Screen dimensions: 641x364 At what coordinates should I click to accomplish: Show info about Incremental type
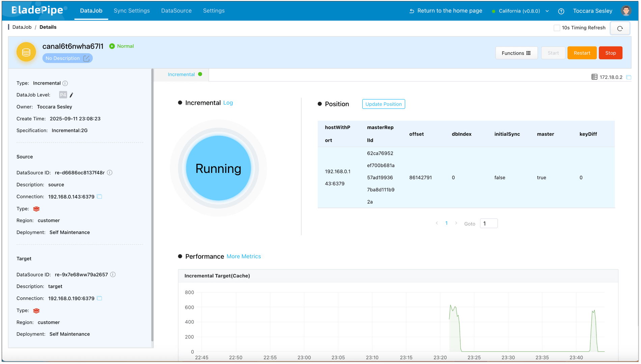pyautogui.click(x=65, y=83)
